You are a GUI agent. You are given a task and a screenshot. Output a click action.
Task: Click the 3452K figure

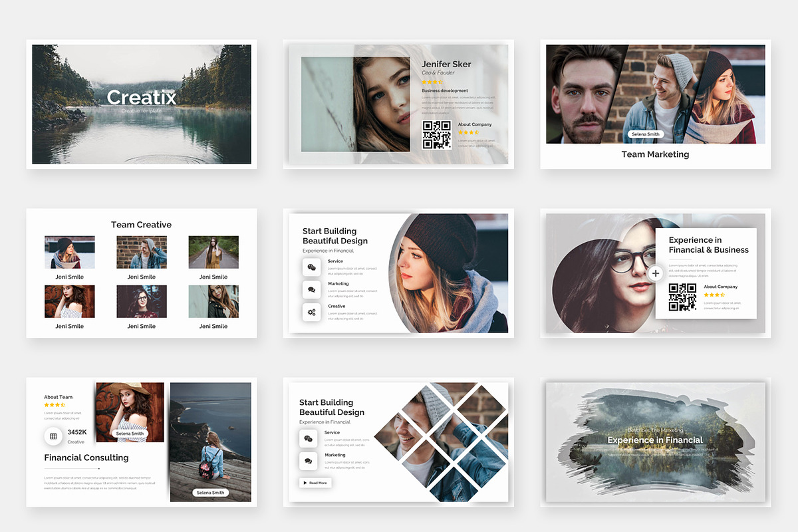click(x=77, y=432)
